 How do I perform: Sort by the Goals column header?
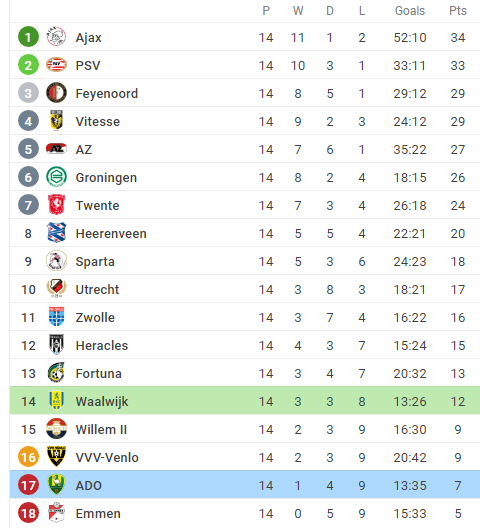[x=410, y=11]
